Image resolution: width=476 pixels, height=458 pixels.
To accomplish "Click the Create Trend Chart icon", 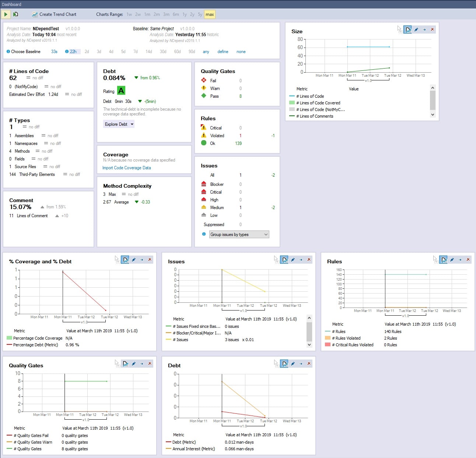I will (x=35, y=14).
